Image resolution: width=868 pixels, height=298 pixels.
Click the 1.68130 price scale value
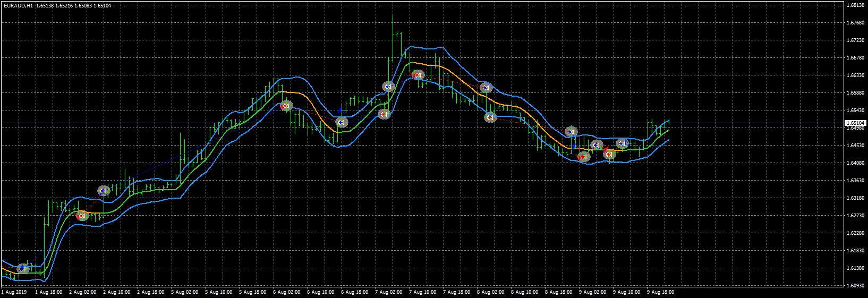[x=855, y=5]
